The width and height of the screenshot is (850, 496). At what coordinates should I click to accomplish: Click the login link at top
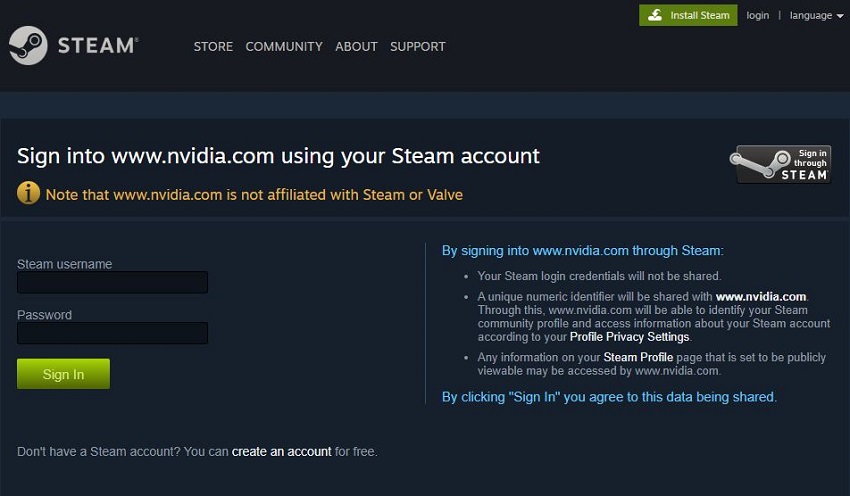point(758,15)
